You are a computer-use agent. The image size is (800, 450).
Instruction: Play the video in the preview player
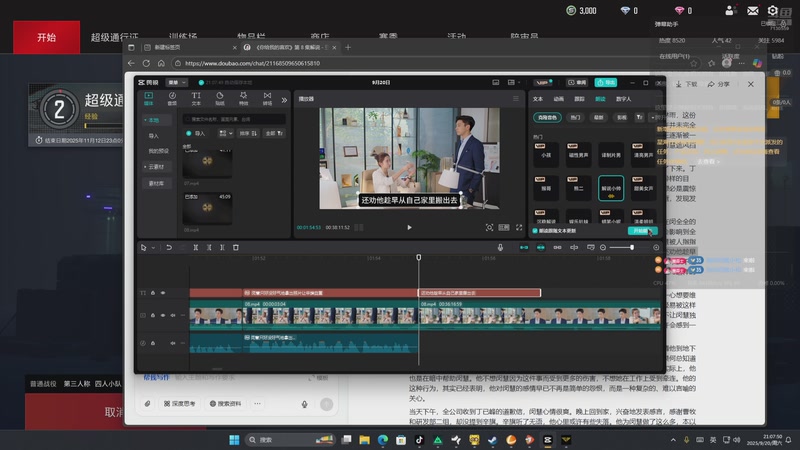click(408, 228)
